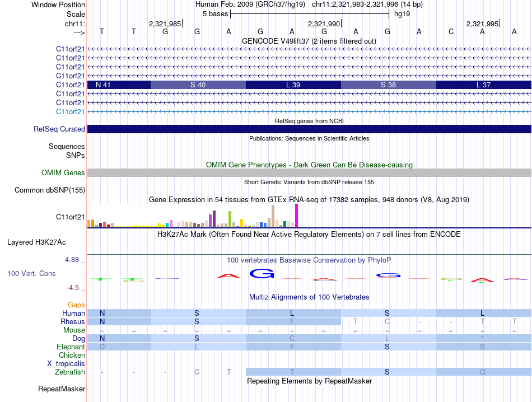Select the Rhesus alignment row label
This screenshot has width=532, height=402.
click(73, 321)
